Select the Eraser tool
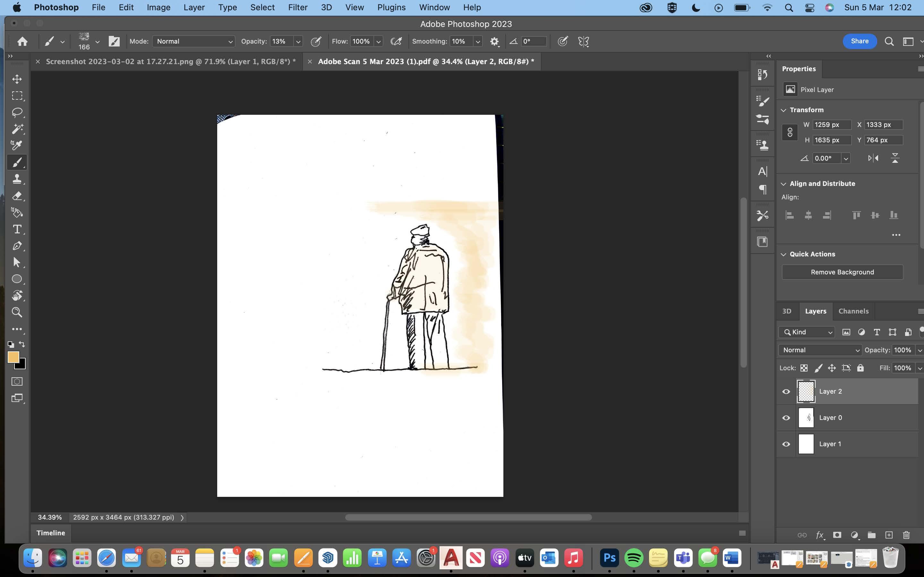924x577 pixels. pyautogui.click(x=17, y=196)
